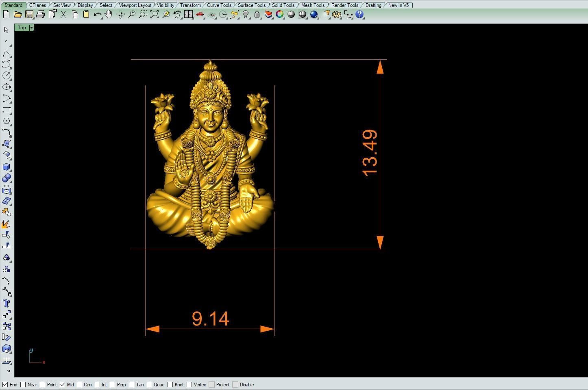
Task: Toggle the Knot osnap checkbox
Action: tap(170, 384)
